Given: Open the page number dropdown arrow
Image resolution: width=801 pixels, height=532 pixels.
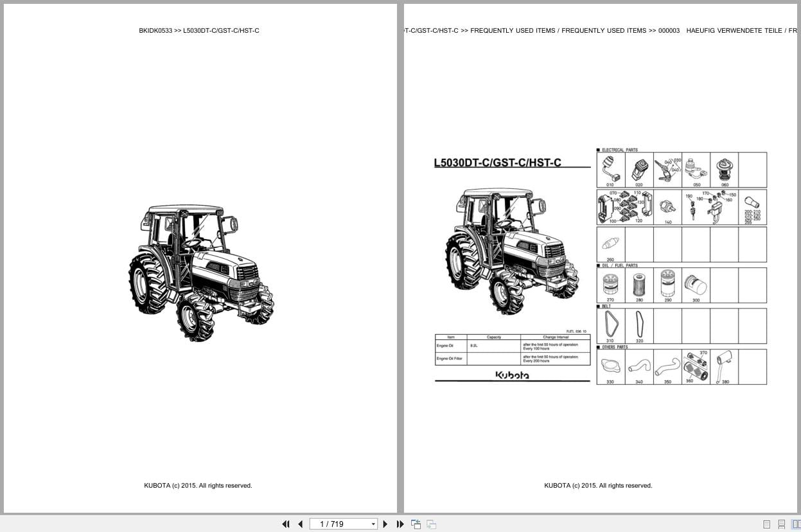Looking at the screenshot, I should click(x=374, y=524).
